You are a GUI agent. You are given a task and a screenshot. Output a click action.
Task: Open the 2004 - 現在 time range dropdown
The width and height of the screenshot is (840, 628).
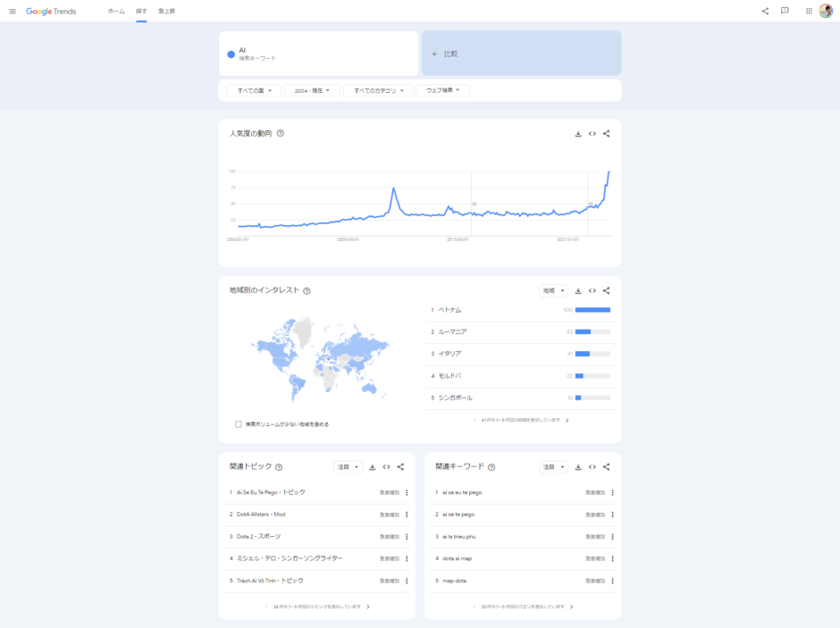click(x=311, y=90)
